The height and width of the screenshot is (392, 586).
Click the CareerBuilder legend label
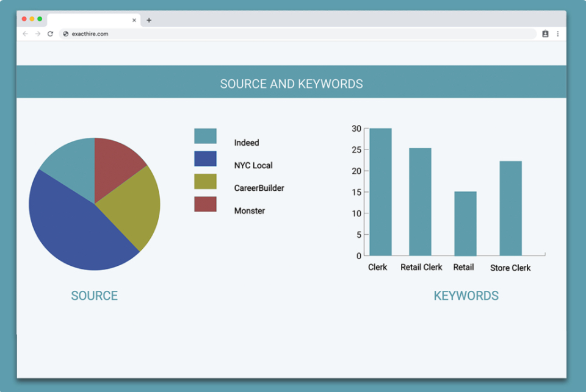[259, 188]
